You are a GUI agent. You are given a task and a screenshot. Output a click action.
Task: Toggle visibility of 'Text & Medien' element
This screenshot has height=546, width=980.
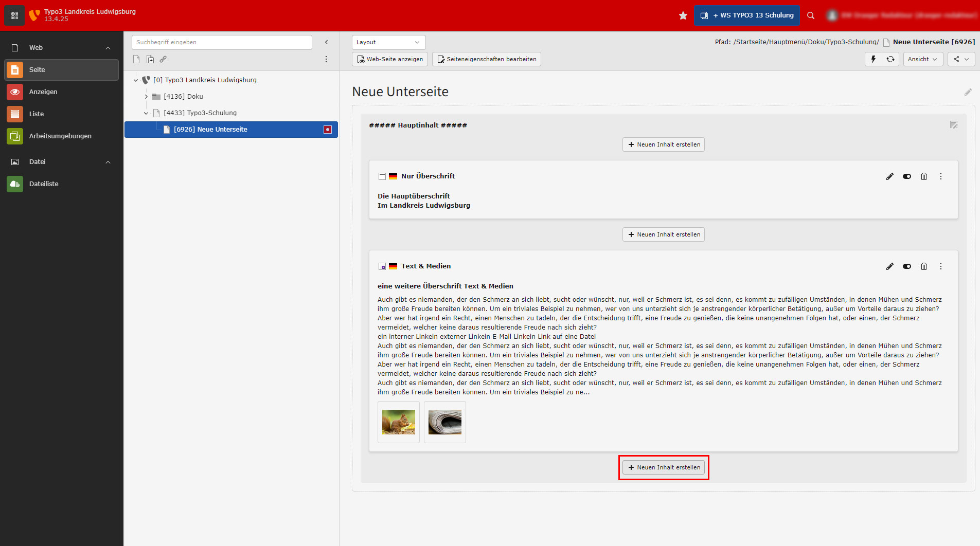point(906,266)
